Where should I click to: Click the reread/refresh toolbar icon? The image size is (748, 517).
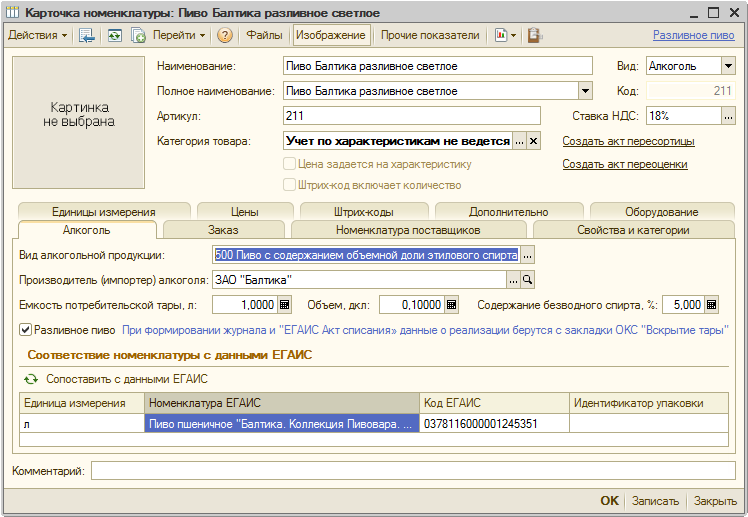[114, 35]
